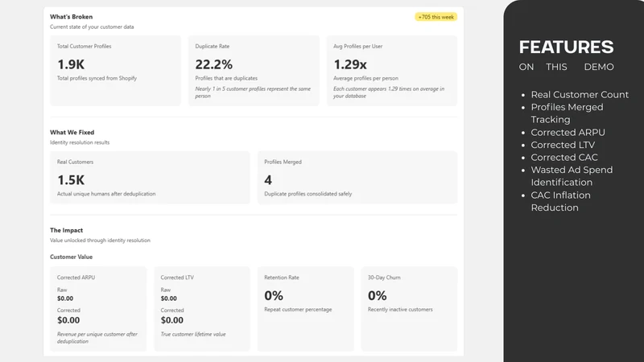
Task: Click 'CAC Inflation Reduction' feature bullet
Action: [x=560, y=202]
